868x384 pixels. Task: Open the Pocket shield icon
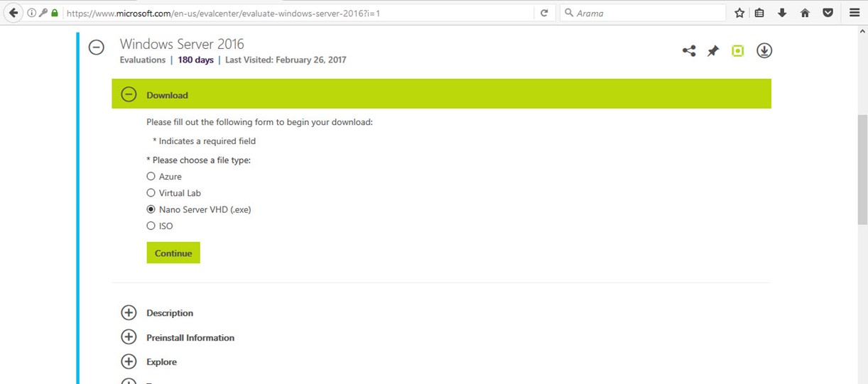[x=828, y=13]
